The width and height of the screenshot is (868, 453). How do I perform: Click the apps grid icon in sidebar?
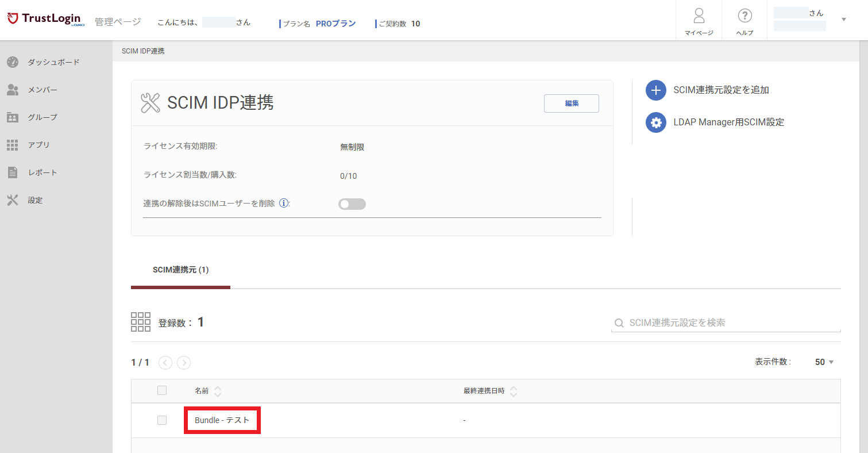coord(13,145)
